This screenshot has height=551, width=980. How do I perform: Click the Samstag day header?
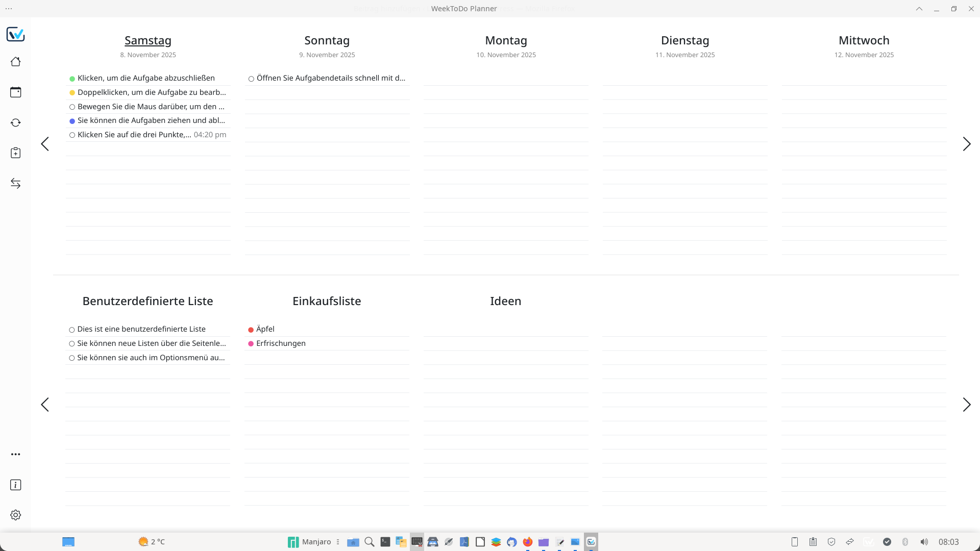(148, 40)
